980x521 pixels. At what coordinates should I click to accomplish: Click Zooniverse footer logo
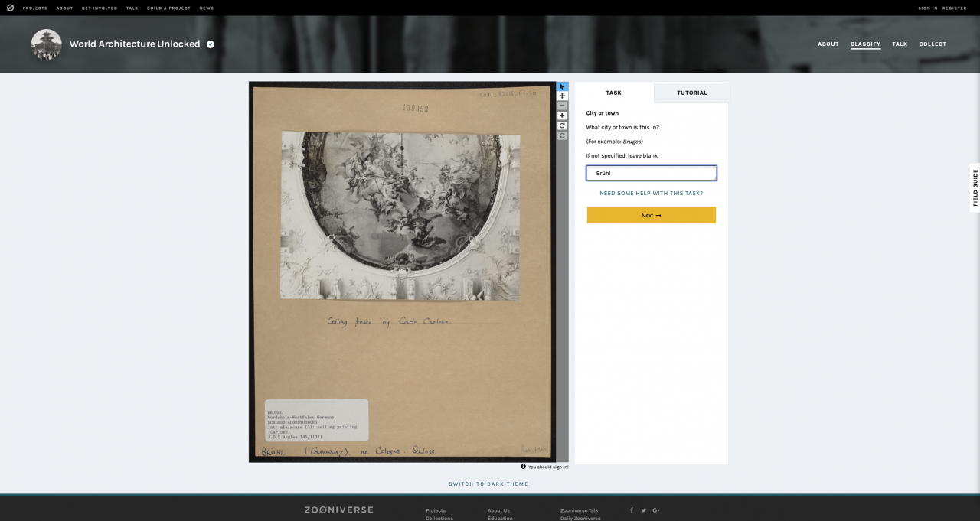pyautogui.click(x=338, y=510)
